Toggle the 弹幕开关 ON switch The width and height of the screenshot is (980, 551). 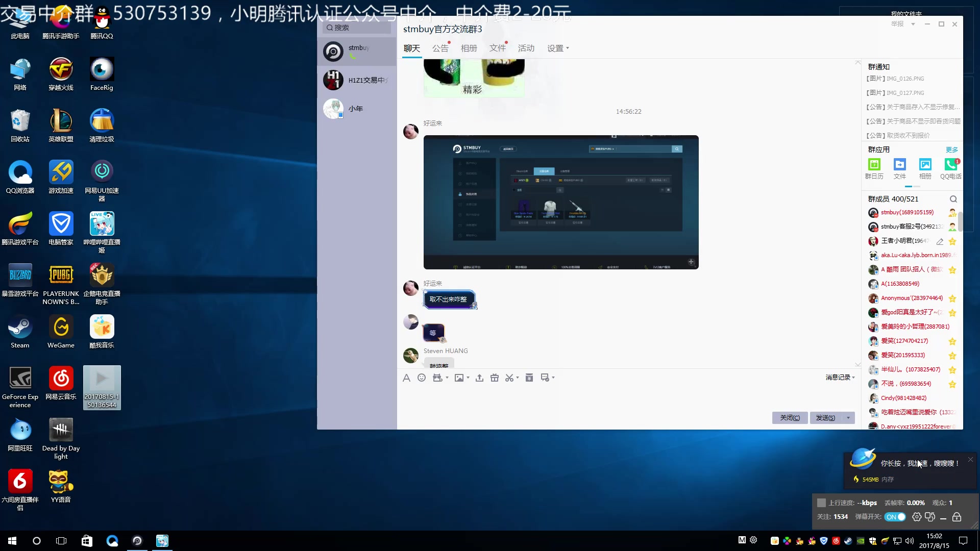tap(895, 517)
